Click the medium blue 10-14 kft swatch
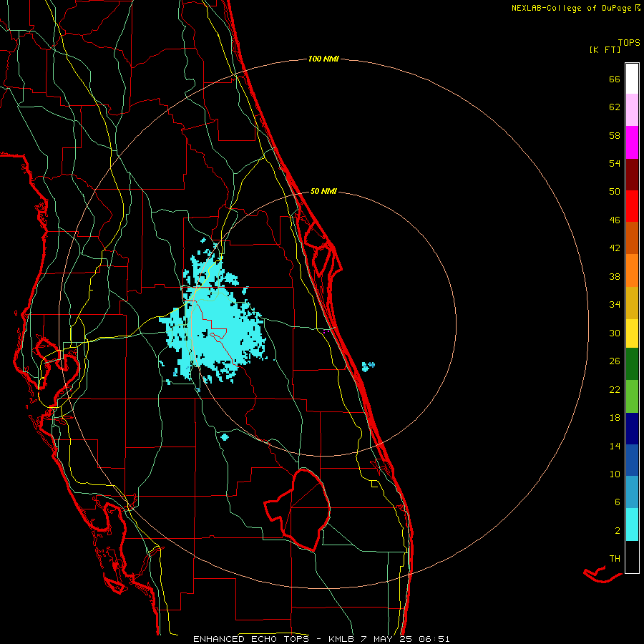This screenshot has height=644, width=644. pyautogui.click(x=632, y=460)
